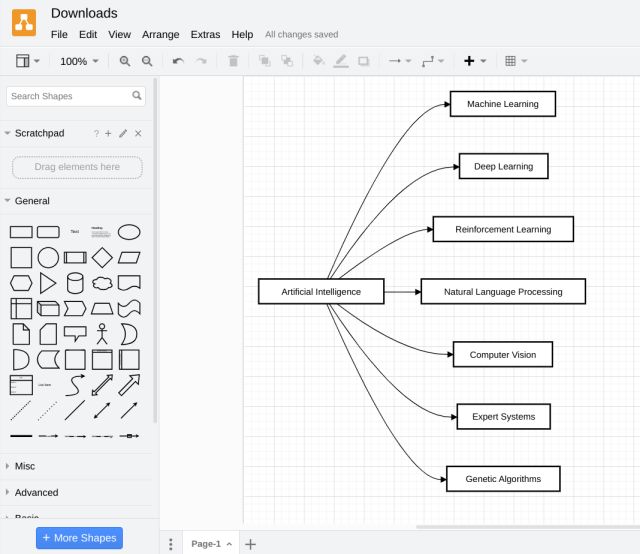The height and width of the screenshot is (554, 640).
Task: Select the Deep Learning box
Action: (x=504, y=166)
